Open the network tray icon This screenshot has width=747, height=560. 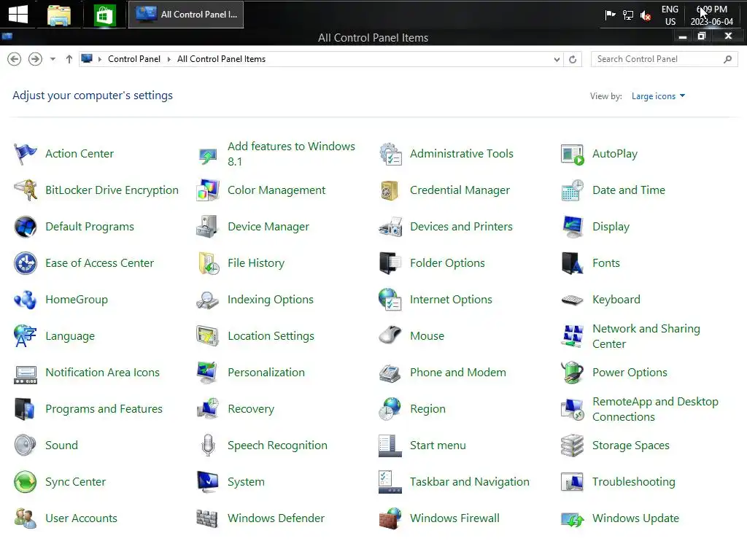628,15
